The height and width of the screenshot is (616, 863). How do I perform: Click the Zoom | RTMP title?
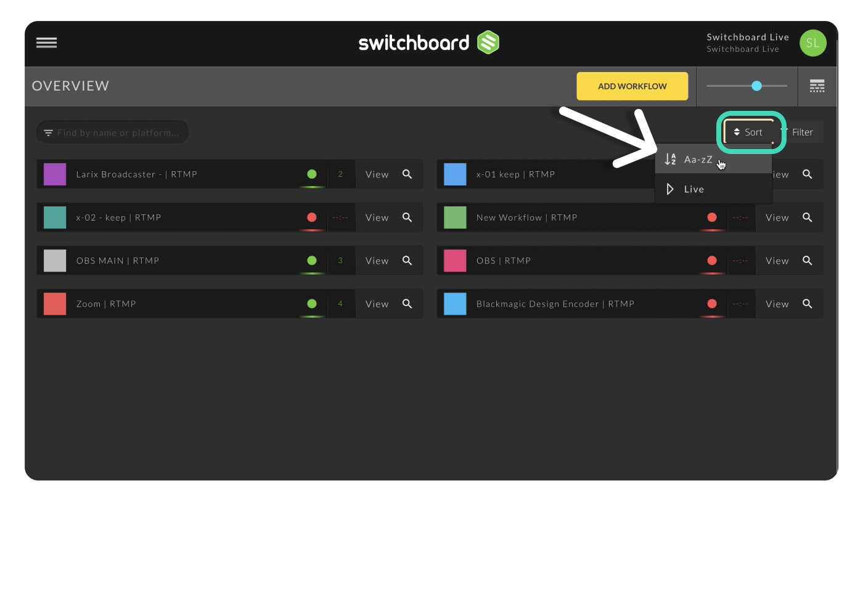pos(106,304)
